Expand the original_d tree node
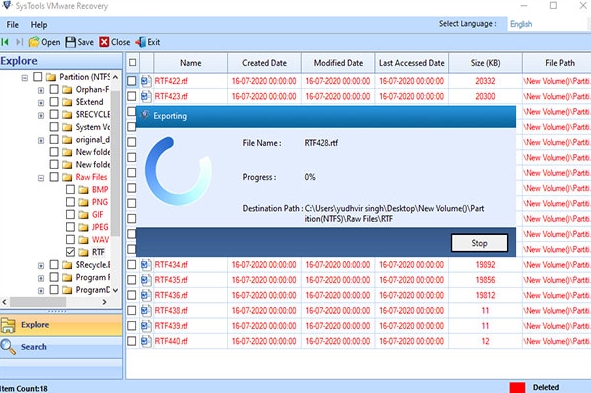This screenshot has width=591, height=393. point(41,141)
